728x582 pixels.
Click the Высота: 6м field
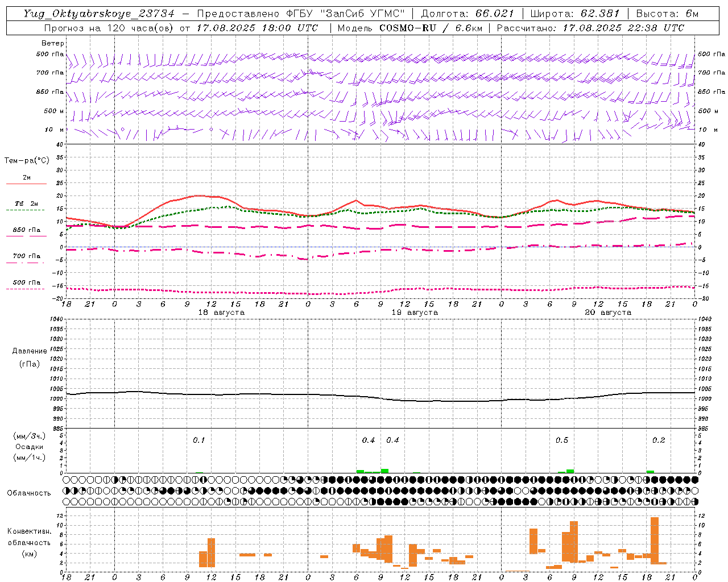click(x=667, y=14)
